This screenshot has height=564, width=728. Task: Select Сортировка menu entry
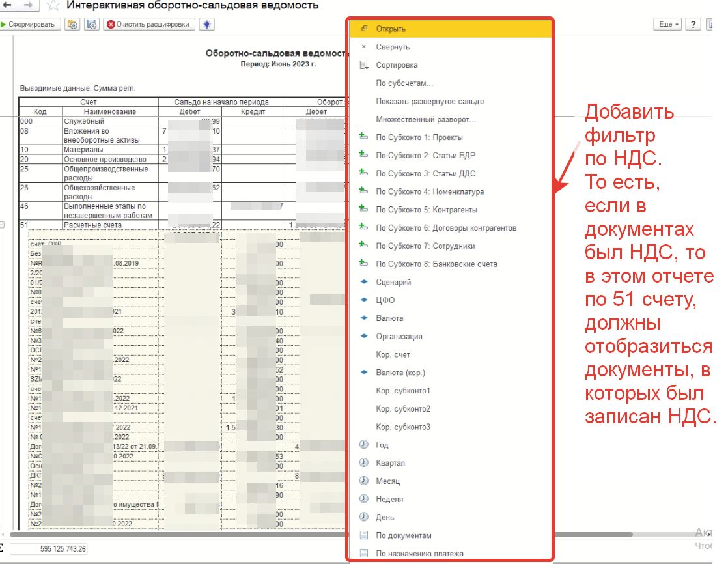coord(397,65)
